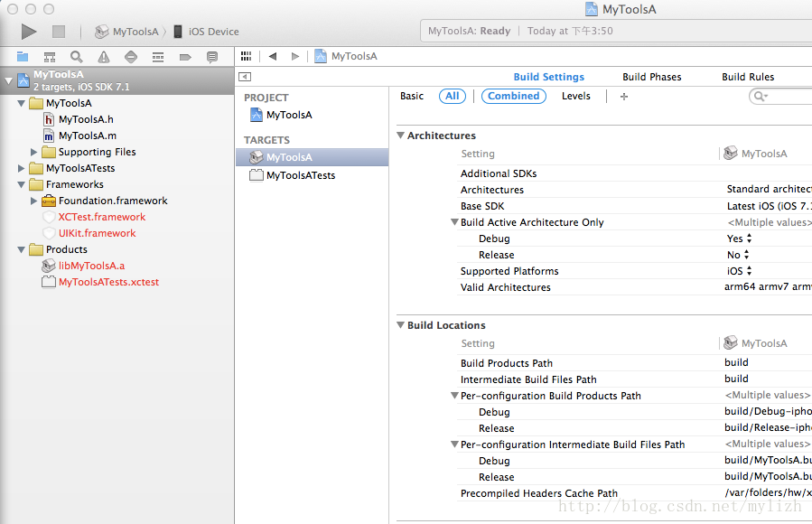Open the MyToolsA scheme selector

(126, 32)
